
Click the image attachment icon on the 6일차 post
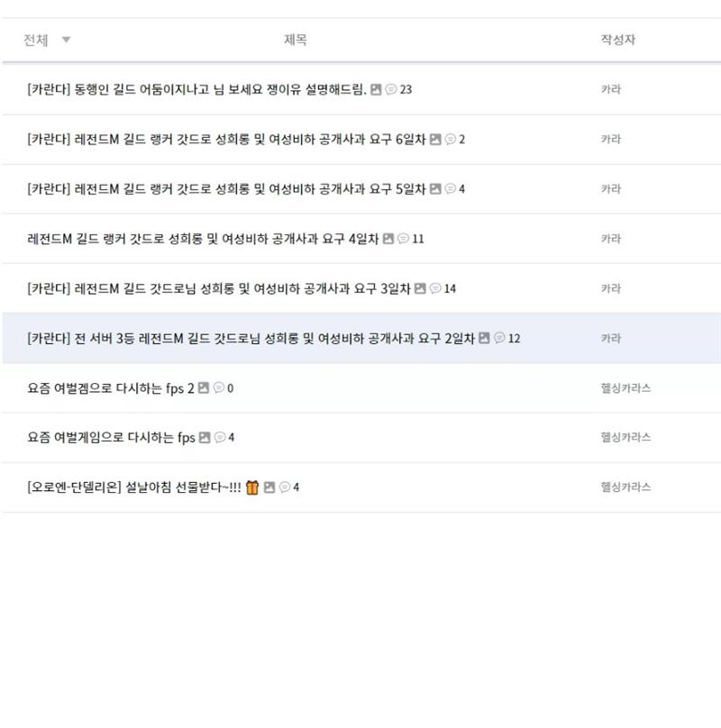(x=435, y=140)
